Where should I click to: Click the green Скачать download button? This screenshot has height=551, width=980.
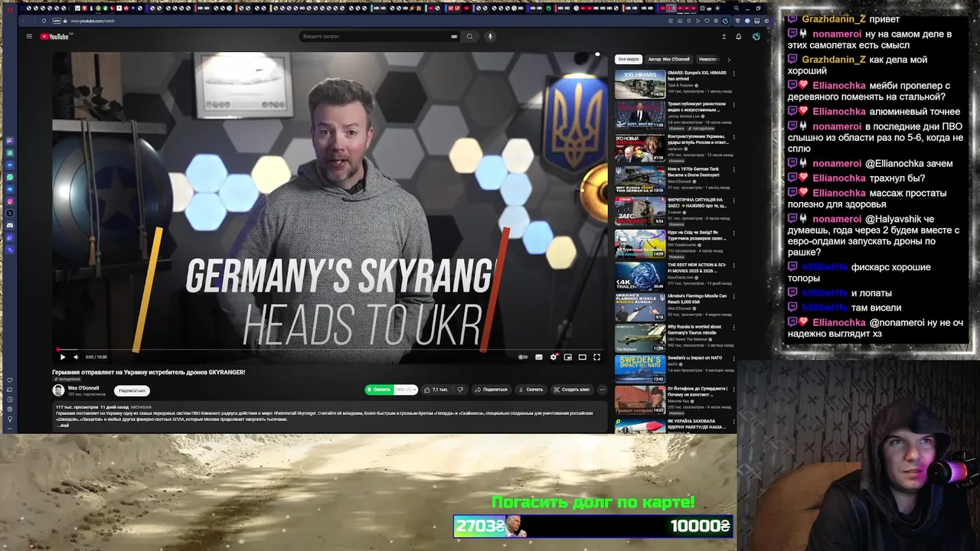coord(378,390)
